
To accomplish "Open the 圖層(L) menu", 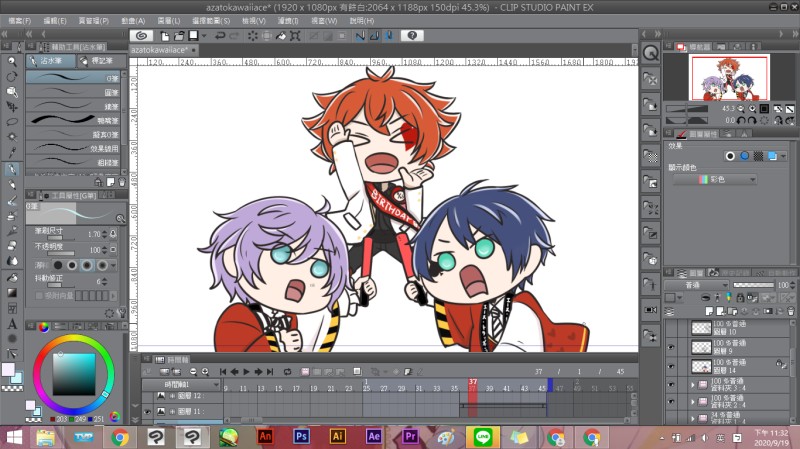I will [x=169, y=21].
